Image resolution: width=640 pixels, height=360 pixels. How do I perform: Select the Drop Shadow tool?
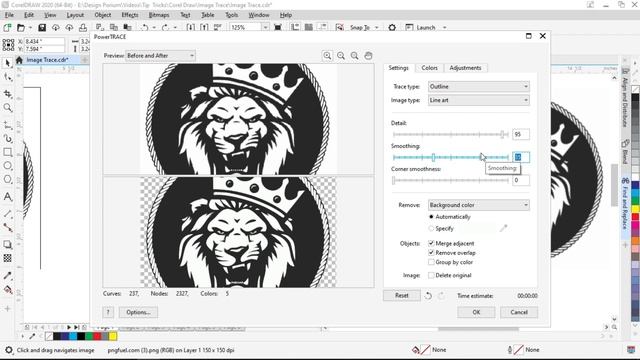pyautogui.click(x=7, y=244)
